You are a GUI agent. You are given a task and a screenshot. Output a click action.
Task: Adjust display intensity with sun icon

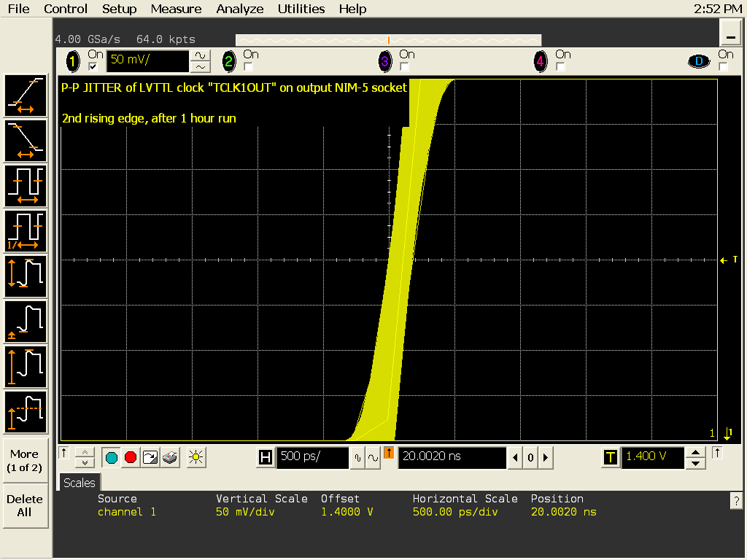pos(196,458)
